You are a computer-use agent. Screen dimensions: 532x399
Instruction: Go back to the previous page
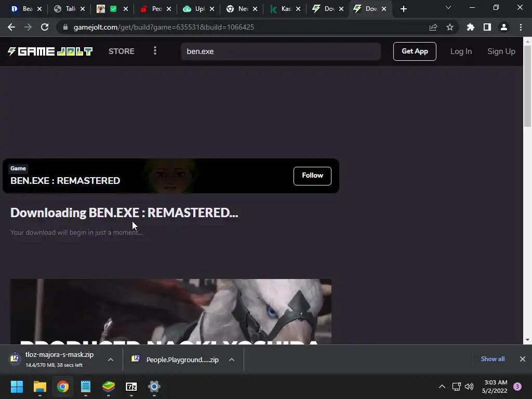(11, 27)
